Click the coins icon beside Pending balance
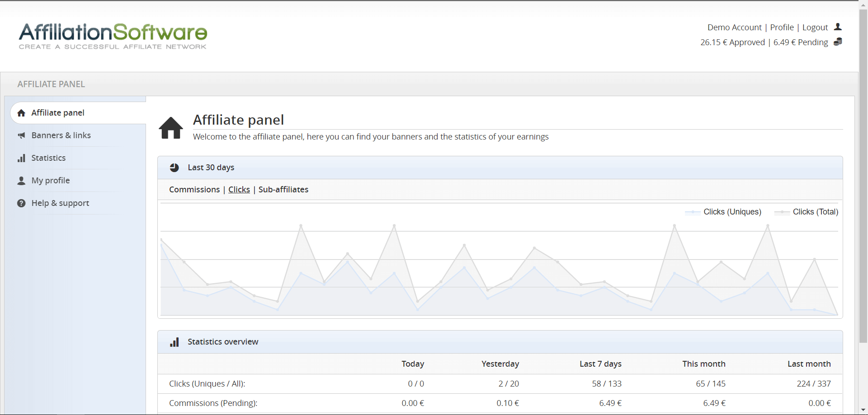This screenshot has height=415, width=868. coord(838,42)
